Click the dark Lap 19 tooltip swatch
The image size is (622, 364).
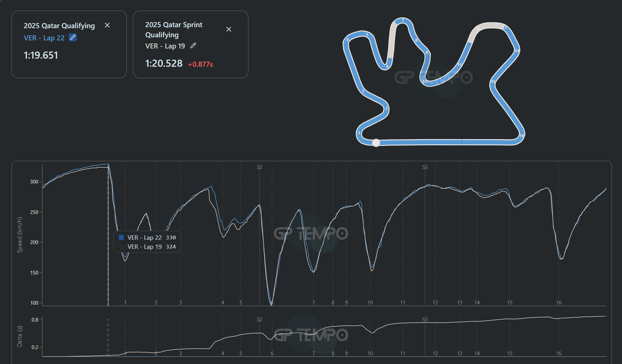121,247
